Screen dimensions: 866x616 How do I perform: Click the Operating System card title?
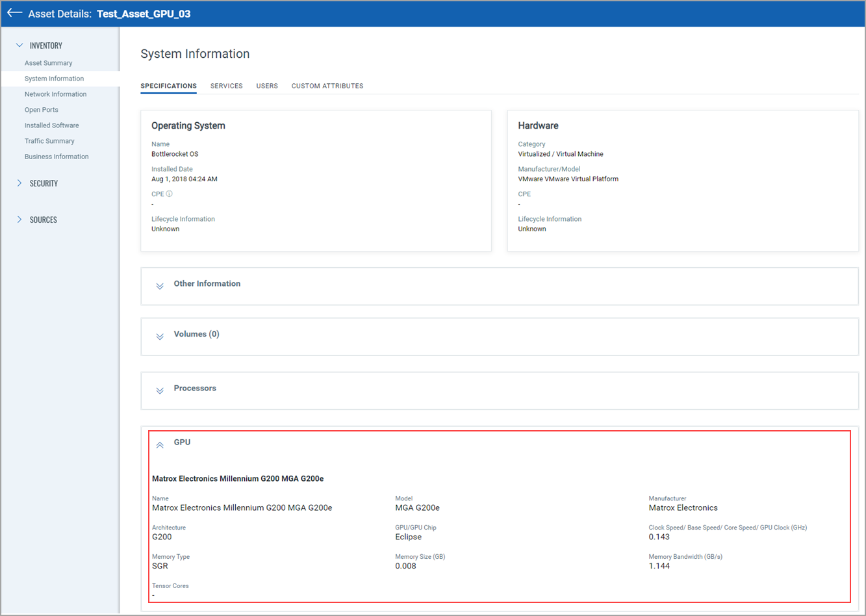(x=188, y=125)
